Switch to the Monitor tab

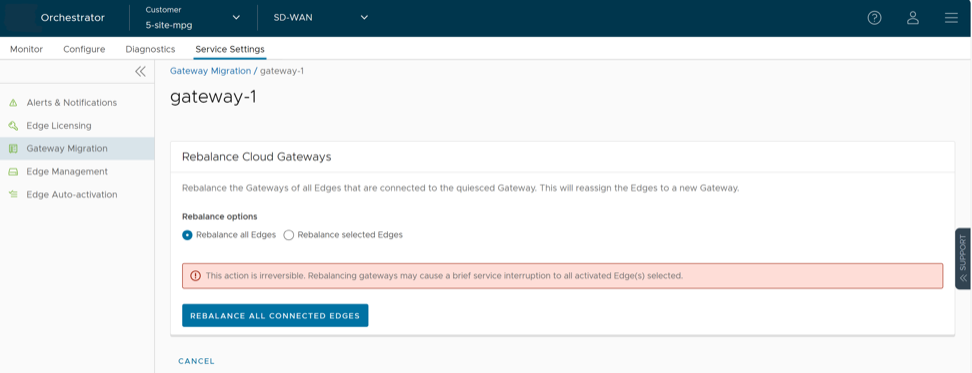coord(27,49)
